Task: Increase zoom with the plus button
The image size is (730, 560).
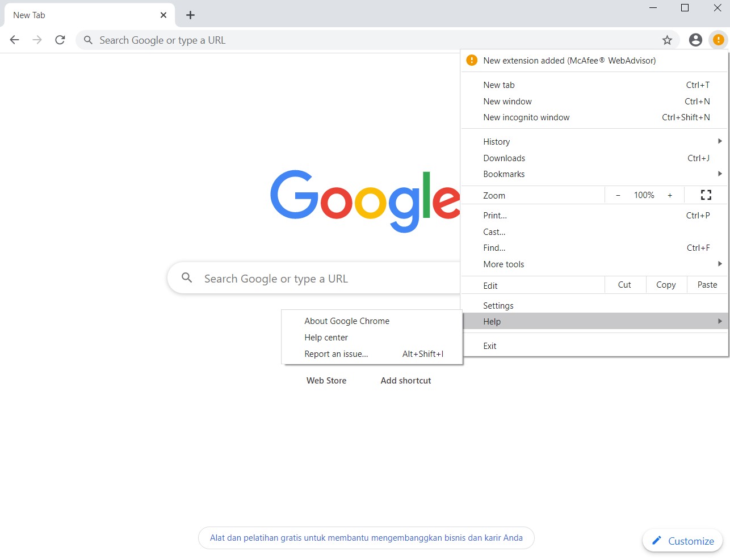Action: (x=670, y=195)
